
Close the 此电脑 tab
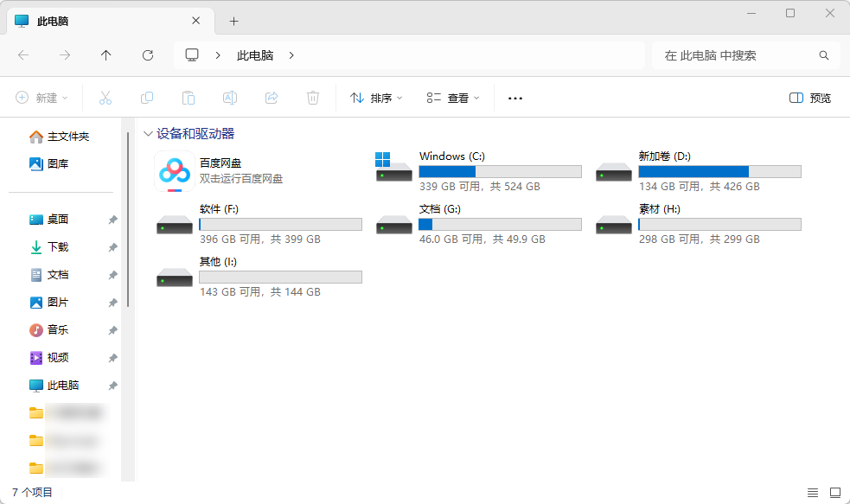pos(196,21)
